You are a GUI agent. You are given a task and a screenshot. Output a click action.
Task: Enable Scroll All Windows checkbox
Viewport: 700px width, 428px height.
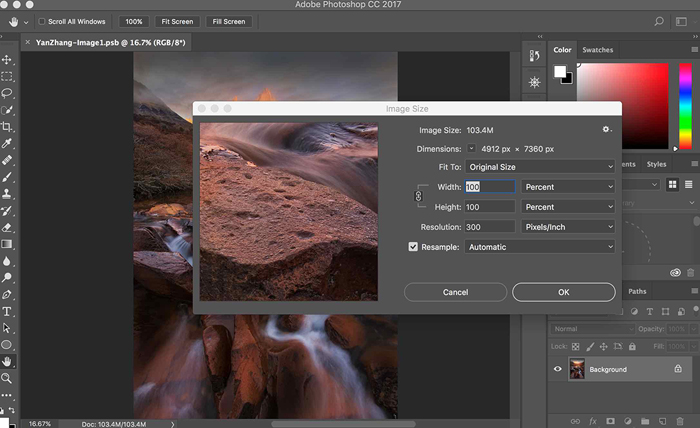tap(41, 21)
